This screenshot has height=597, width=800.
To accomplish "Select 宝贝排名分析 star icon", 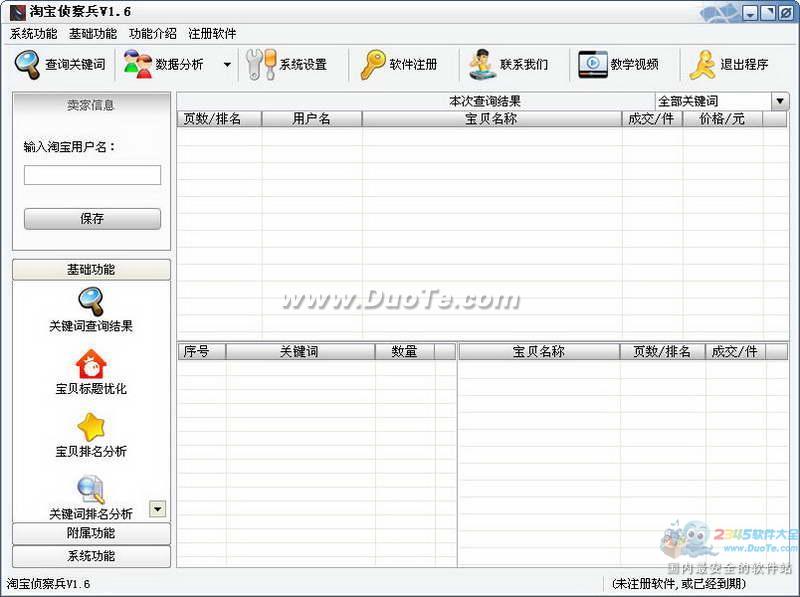I will [91, 427].
